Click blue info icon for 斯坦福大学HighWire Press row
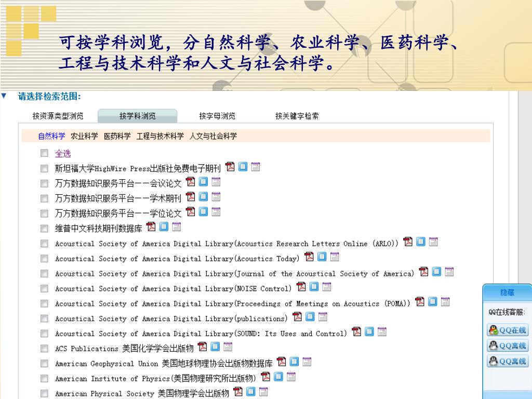This screenshot has width=532, height=399. [243, 167]
